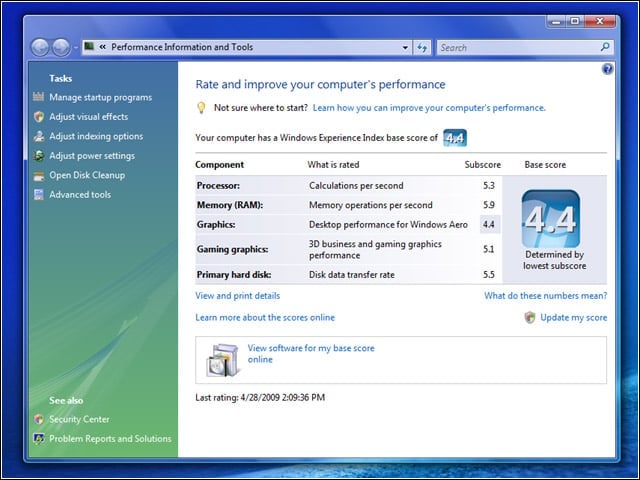Click the large 4.4 base score emblem

coord(551,218)
